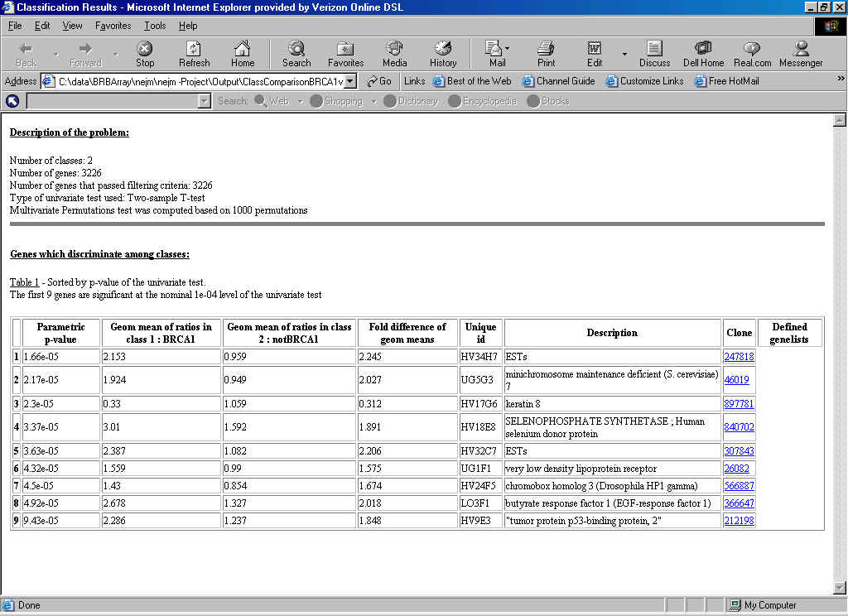Open the View menu
This screenshot has height=616, width=848.
[x=72, y=26]
